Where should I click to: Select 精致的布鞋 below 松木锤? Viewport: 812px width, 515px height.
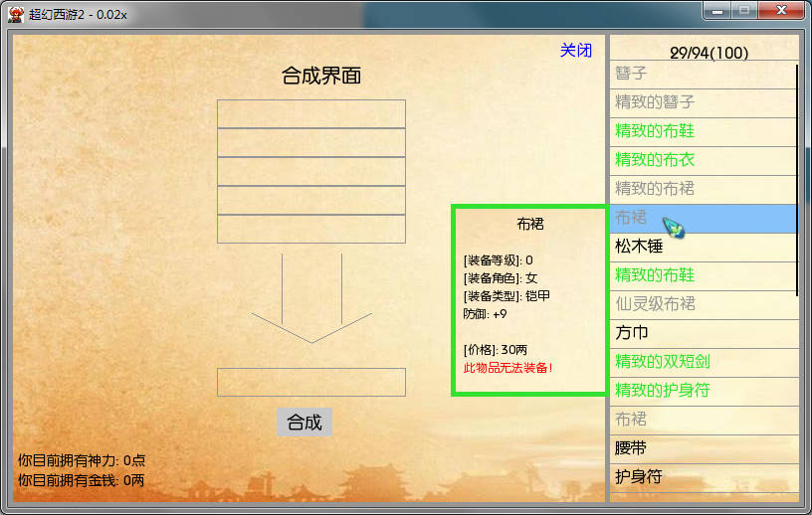coord(704,276)
